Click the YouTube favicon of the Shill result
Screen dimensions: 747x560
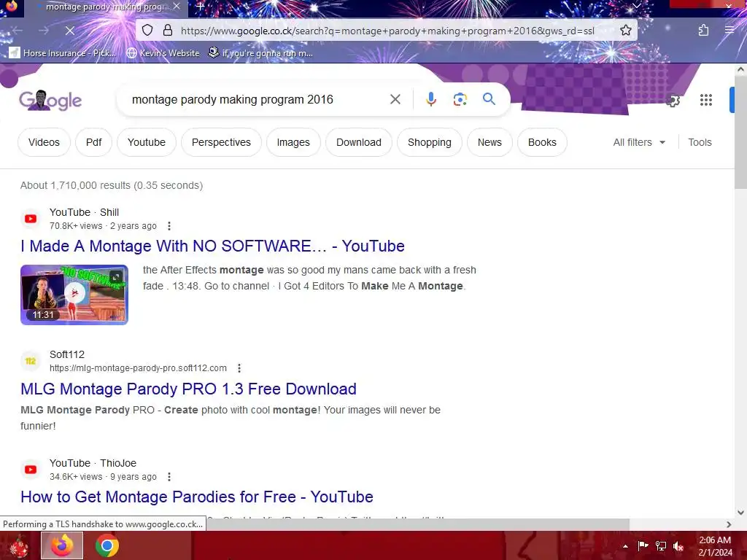point(31,219)
